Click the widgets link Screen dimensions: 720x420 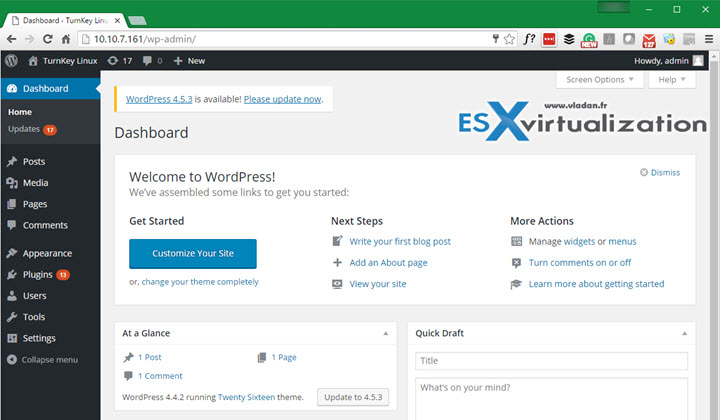579,241
